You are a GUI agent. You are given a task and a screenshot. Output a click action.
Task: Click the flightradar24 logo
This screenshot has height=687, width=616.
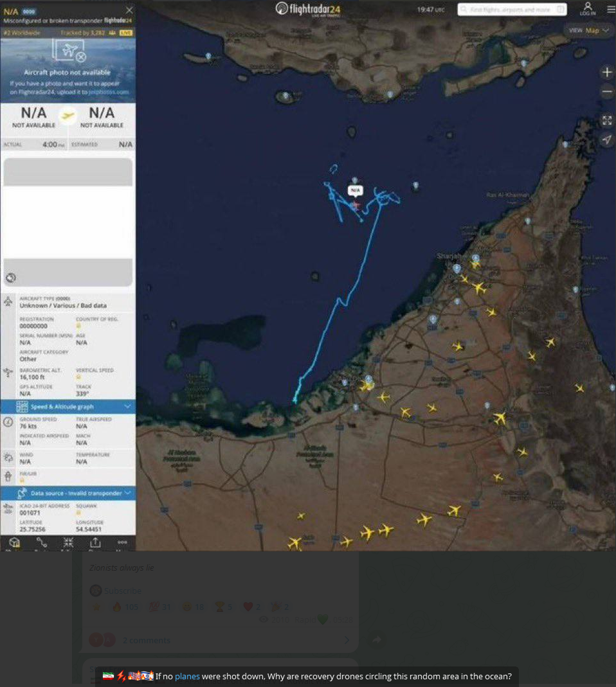(x=308, y=9)
